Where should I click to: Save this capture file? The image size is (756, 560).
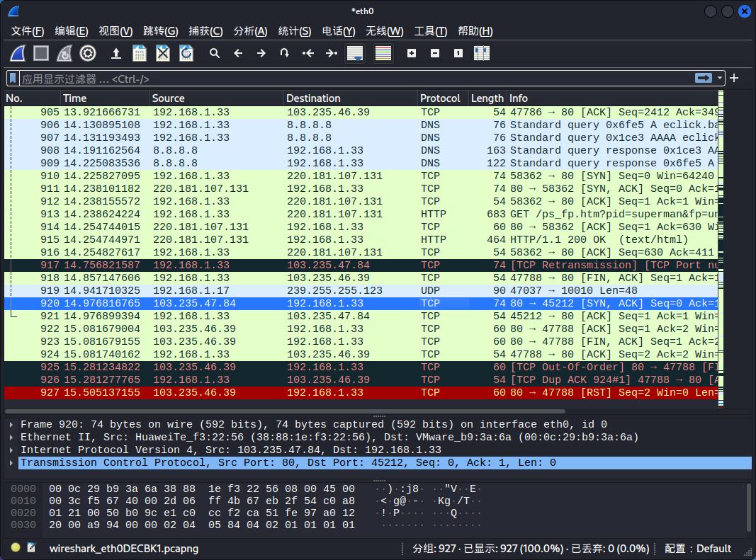pos(140,53)
